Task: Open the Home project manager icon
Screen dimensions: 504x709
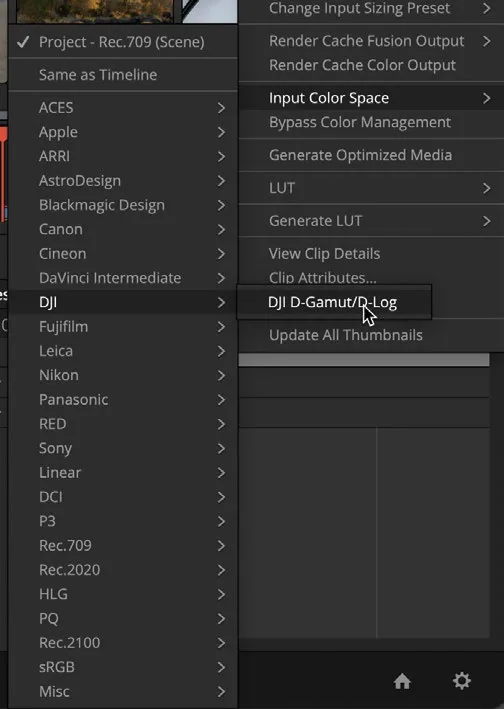Action: pos(402,681)
